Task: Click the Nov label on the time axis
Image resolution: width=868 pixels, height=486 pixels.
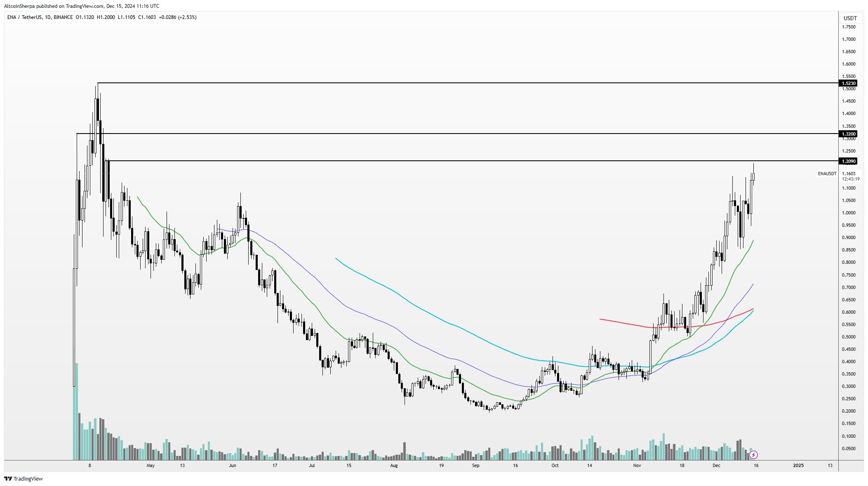Action: [637, 465]
